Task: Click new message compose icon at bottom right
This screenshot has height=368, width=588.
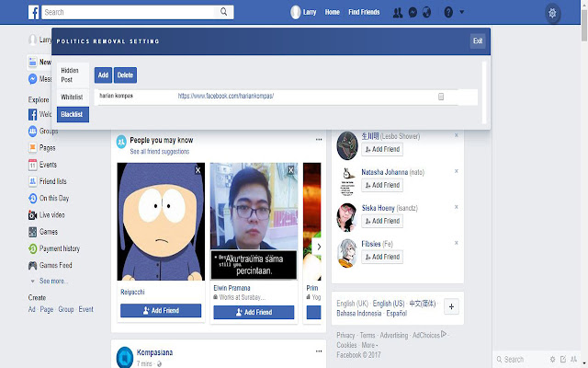Action: (x=563, y=360)
